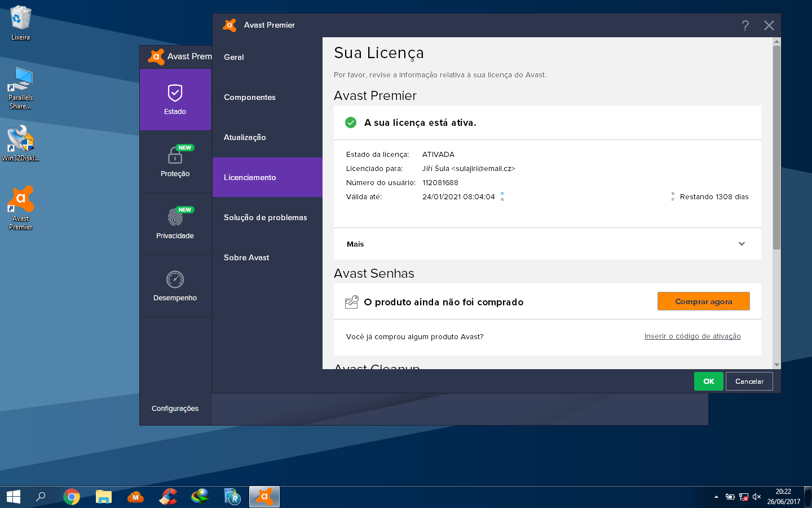
Task: Open the orange cloud M app in taskbar
Action: click(135, 497)
